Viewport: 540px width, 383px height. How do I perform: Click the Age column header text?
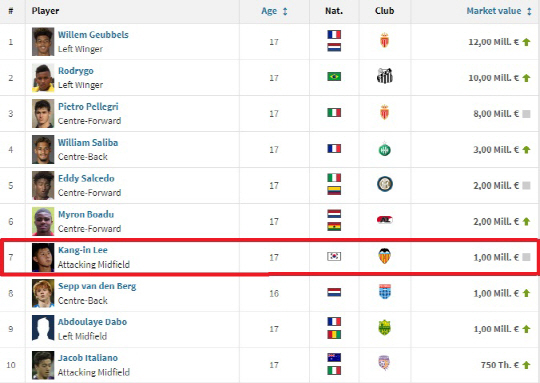pos(269,11)
